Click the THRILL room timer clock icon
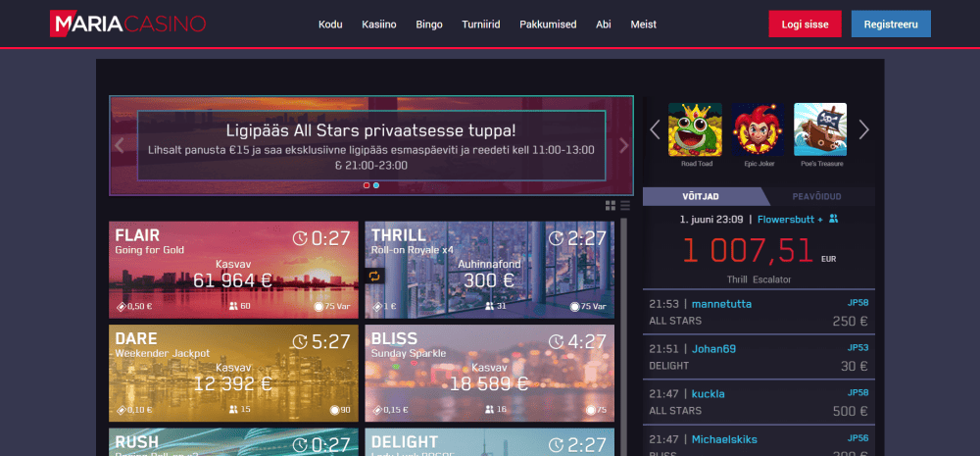 (557, 238)
